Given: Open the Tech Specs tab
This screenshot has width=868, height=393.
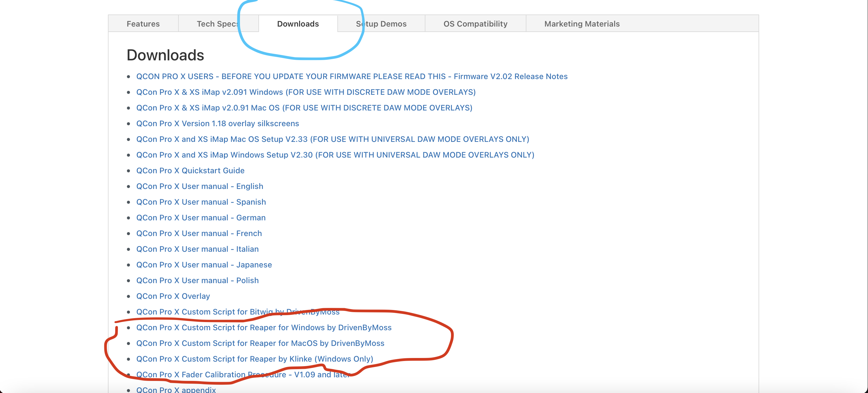Looking at the screenshot, I should 218,24.
